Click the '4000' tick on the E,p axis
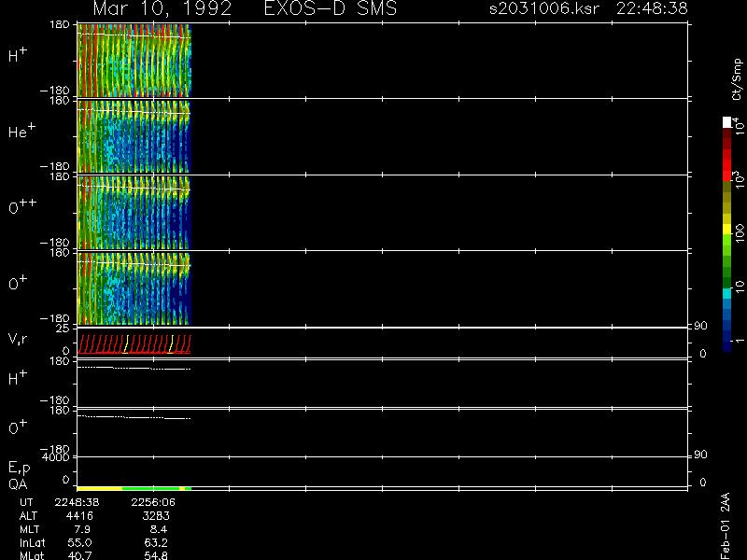 pyautogui.click(x=55, y=457)
